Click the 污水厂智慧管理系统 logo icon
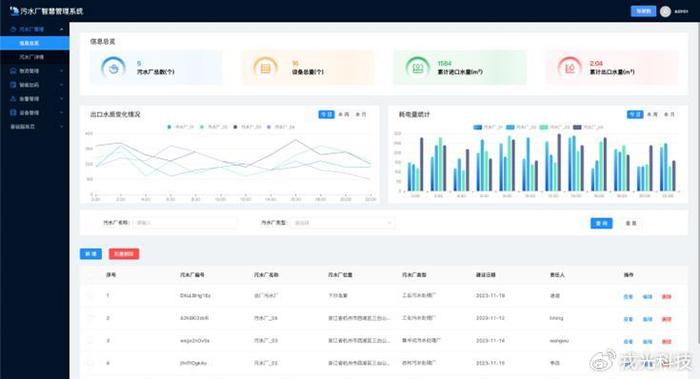 (14, 11)
